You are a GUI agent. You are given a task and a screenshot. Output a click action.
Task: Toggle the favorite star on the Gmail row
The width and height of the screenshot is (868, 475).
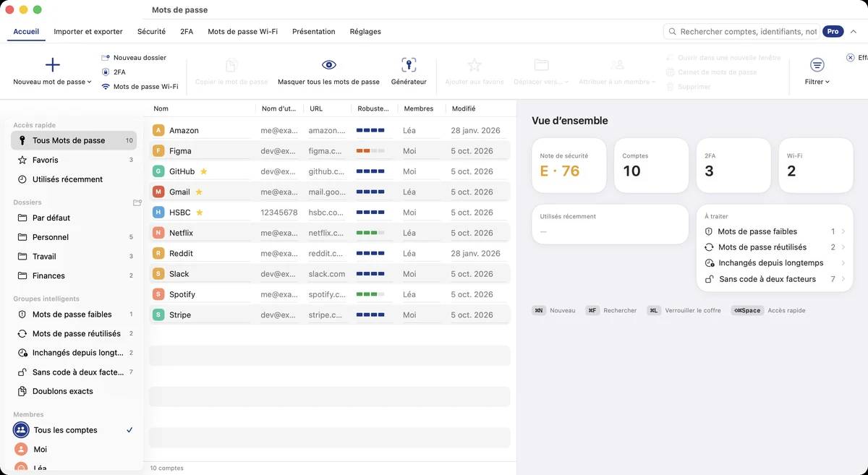pyautogui.click(x=199, y=192)
